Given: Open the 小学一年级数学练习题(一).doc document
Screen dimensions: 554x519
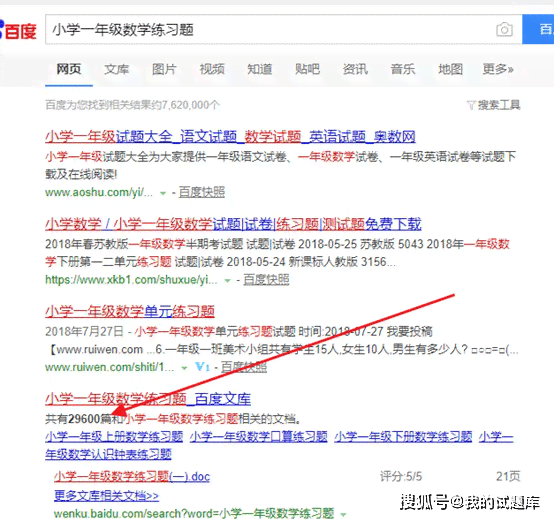Looking at the screenshot, I should [x=132, y=477].
